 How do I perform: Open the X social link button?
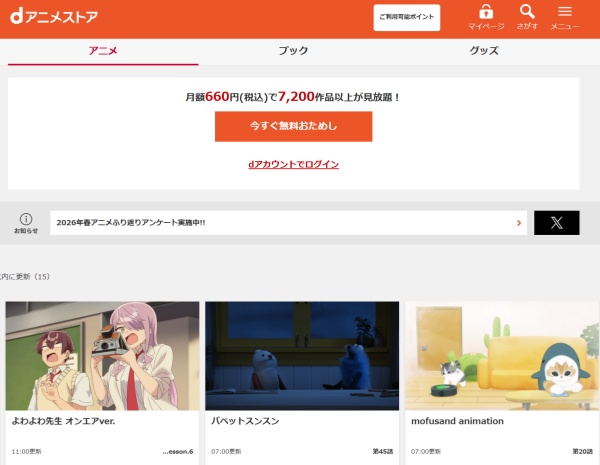pyautogui.click(x=556, y=223)
